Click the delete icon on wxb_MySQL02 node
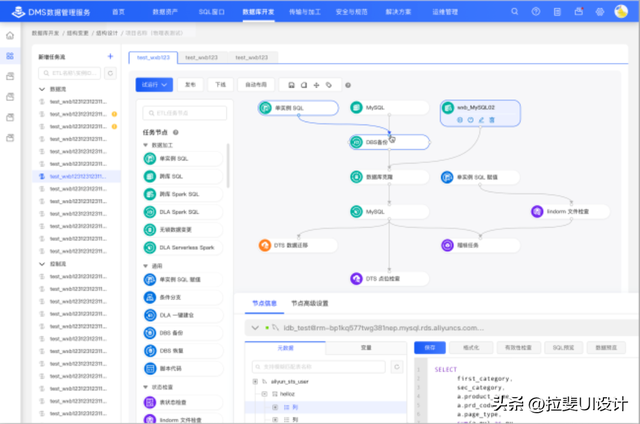 tap(492, 120)
